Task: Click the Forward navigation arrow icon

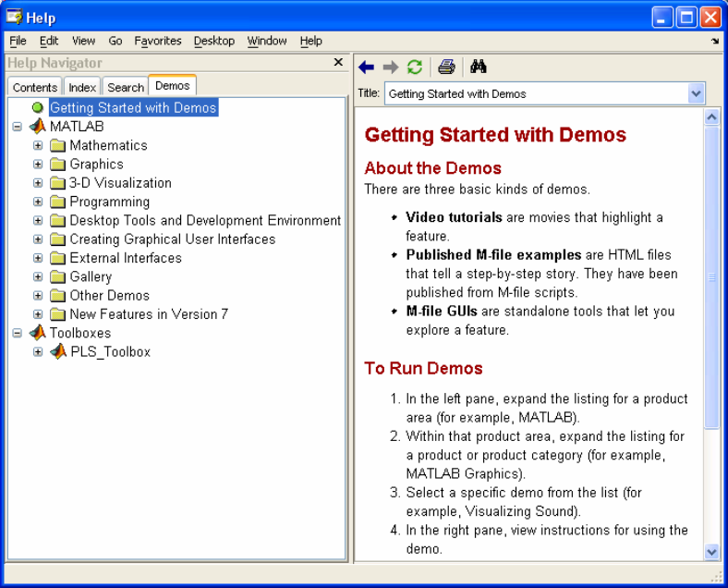Action: [391, 67]
